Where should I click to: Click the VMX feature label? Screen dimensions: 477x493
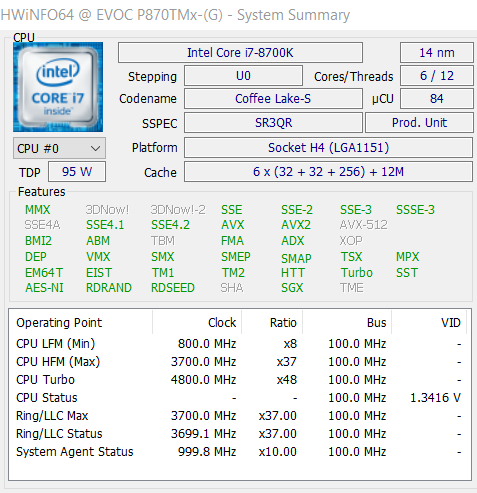tap(98, 257)
